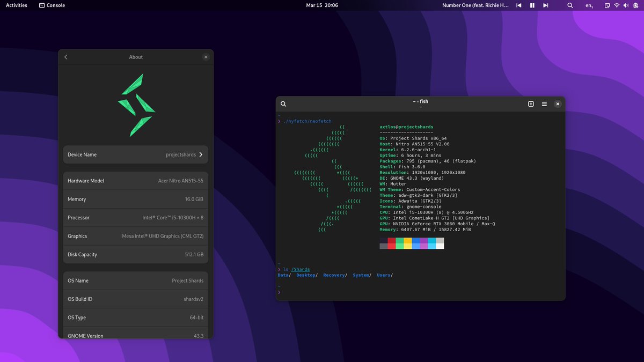
Task: Click the /Shards path in ls command
Action: [301, 269]
